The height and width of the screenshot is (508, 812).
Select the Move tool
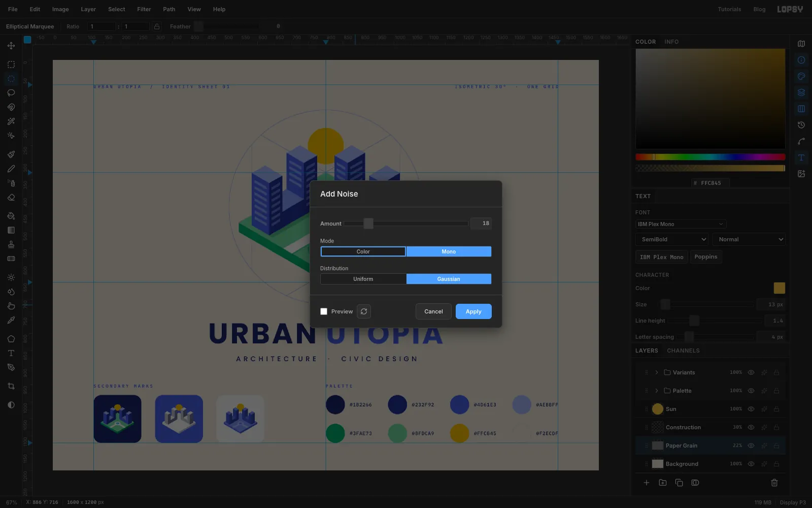point(11,46)
